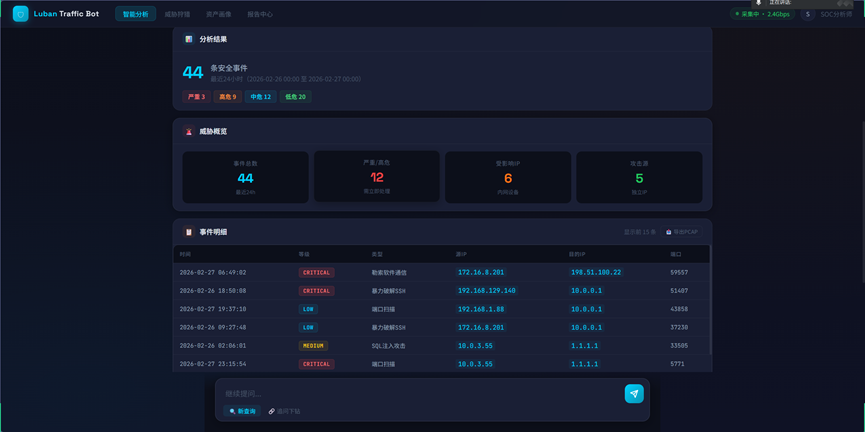
Task: Click the 严重 3 severity tag
Action: coord(195,97)
